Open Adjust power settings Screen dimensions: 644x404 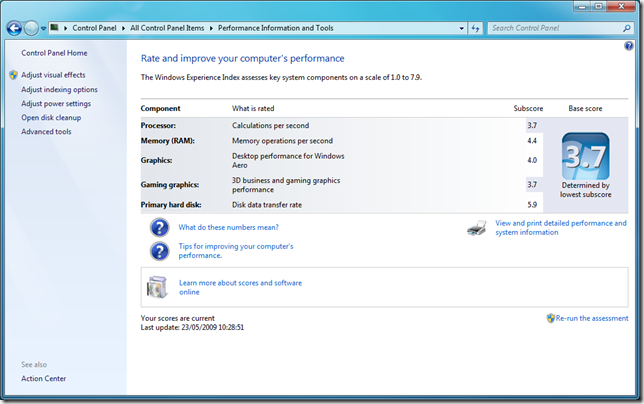tap(56, 103)
